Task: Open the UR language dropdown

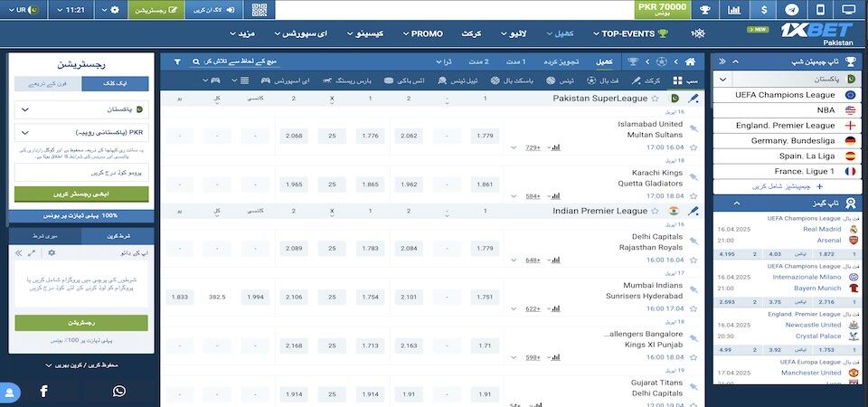Action: tap(24, 10)
